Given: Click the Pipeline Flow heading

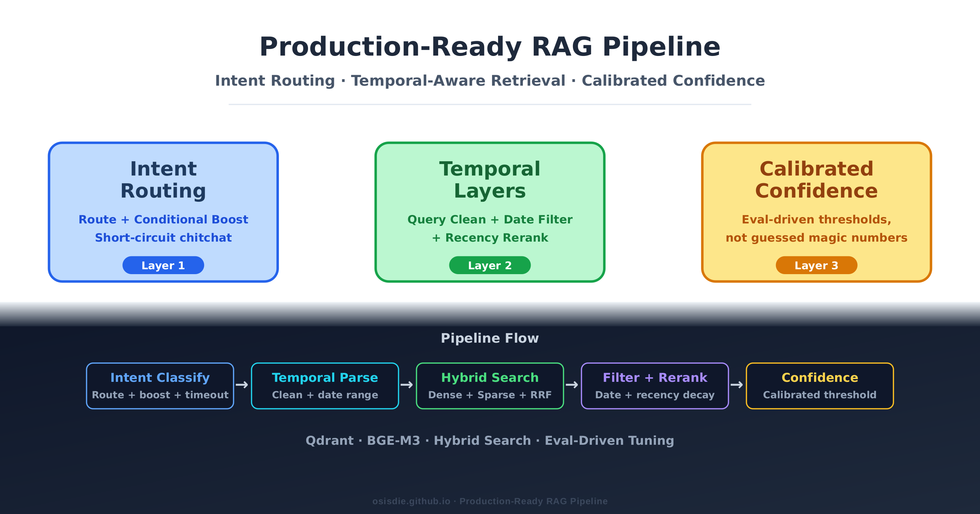Looking at the screenshot, I should coord(490,338).
